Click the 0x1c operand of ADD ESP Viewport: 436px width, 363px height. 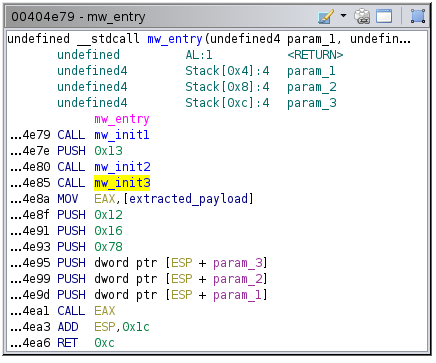coord(136,327)
